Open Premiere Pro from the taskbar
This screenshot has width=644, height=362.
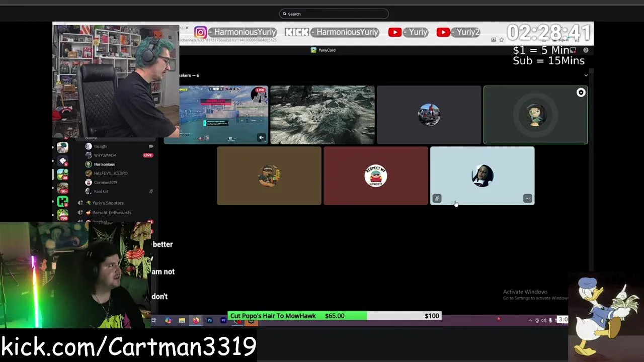223,320
